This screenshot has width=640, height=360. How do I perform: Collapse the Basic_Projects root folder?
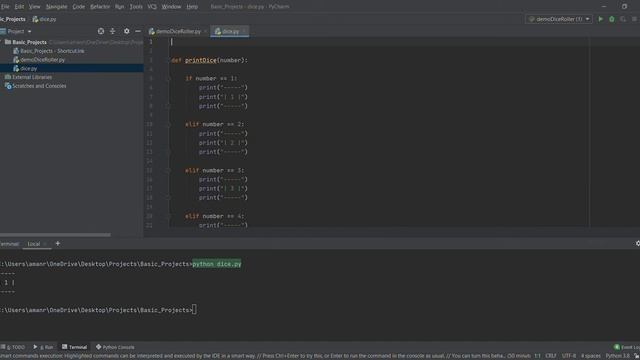tap(2, 42)
